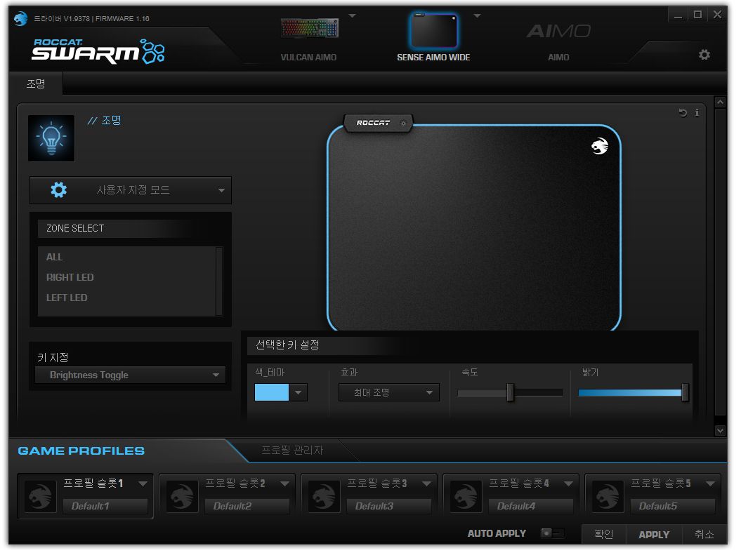Click the 확인 confirm button

click(x=603, y=535)
